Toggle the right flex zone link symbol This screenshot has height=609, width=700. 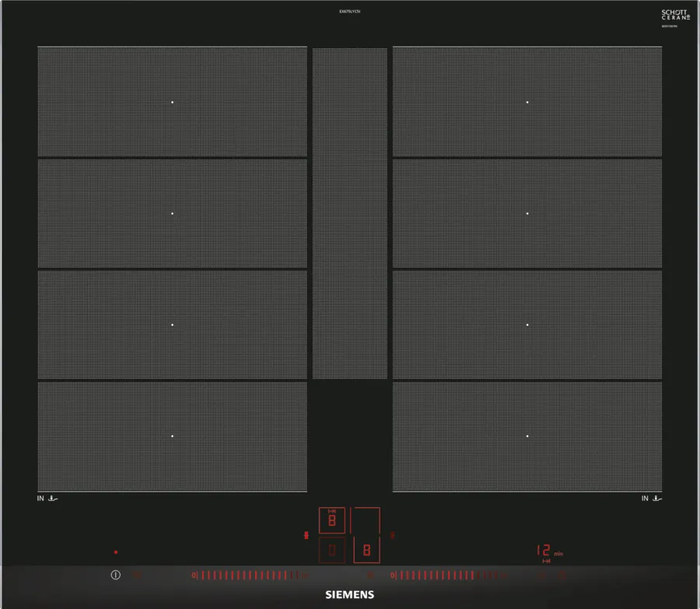tap(393, 535)
